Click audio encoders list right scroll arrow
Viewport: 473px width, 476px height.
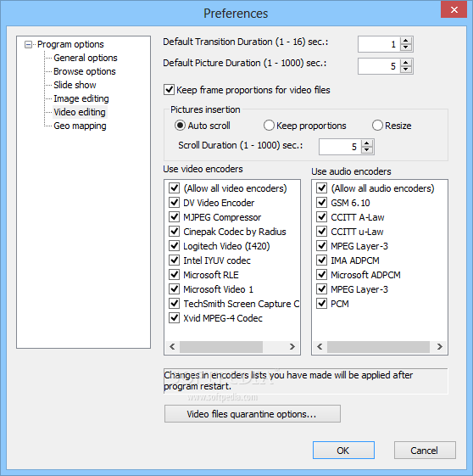(440, 347)
